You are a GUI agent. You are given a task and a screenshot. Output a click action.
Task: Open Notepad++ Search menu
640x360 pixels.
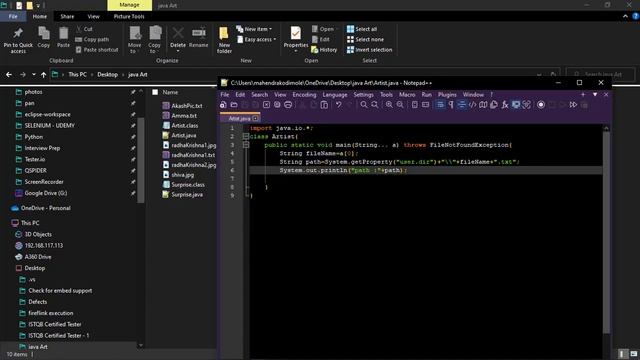coord(260,95)
